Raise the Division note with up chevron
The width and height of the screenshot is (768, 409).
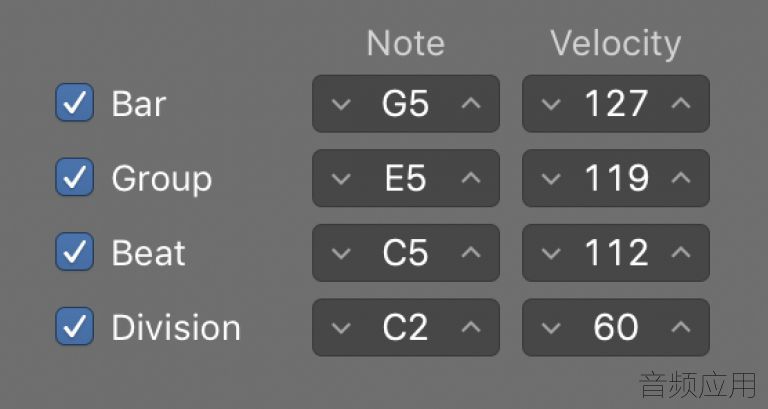[471, 326]
